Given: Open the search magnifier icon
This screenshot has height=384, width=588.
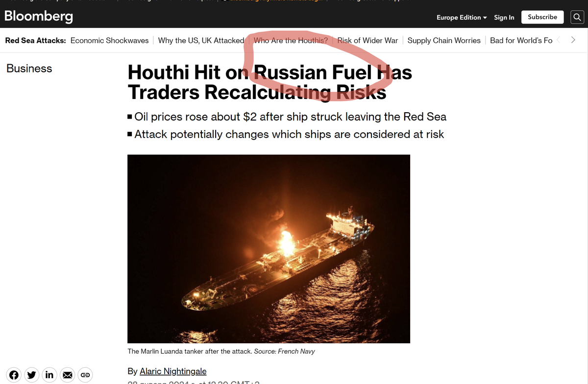Looking at the screenshot, I should pos(577,17).
